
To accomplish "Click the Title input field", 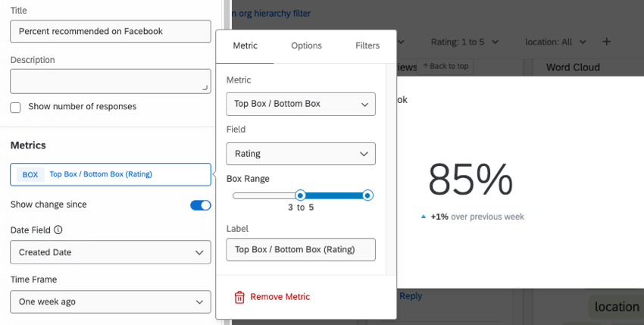I will (111, 31).
